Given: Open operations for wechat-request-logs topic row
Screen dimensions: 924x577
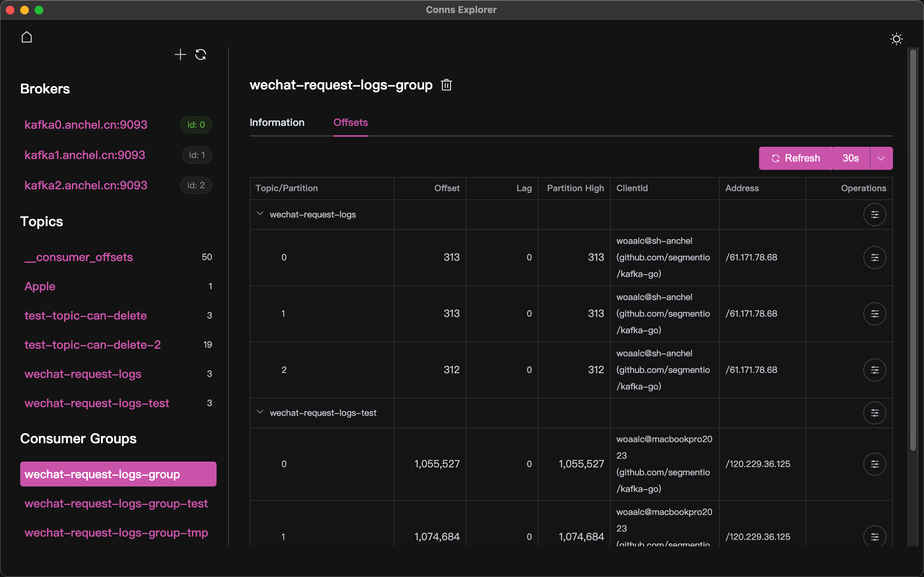Looking at the screenshot, I should coord(874,215).
